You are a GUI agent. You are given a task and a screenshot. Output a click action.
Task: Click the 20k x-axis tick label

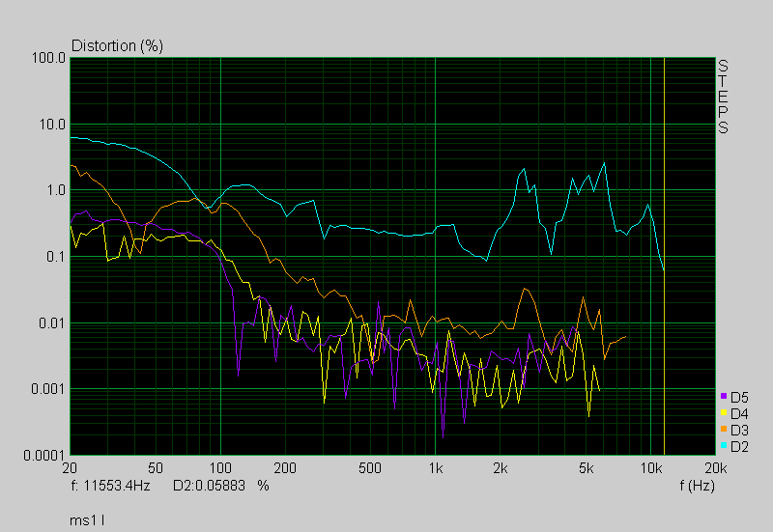(716, 468)
